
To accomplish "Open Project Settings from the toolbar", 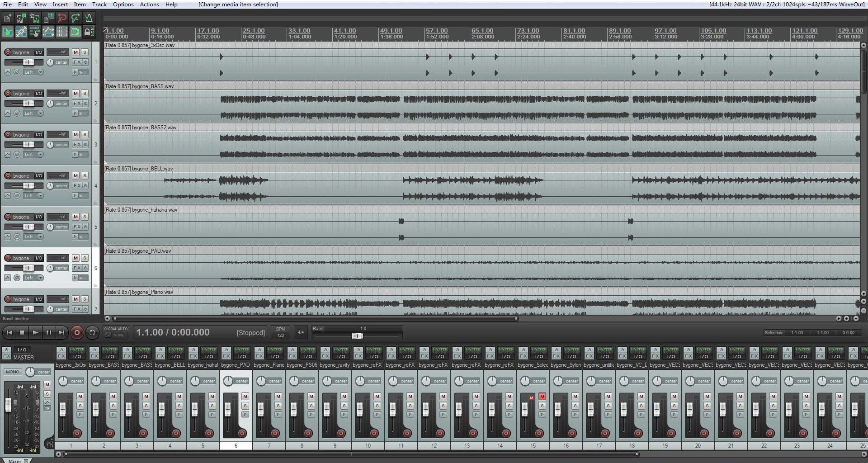I will (48, 18).
